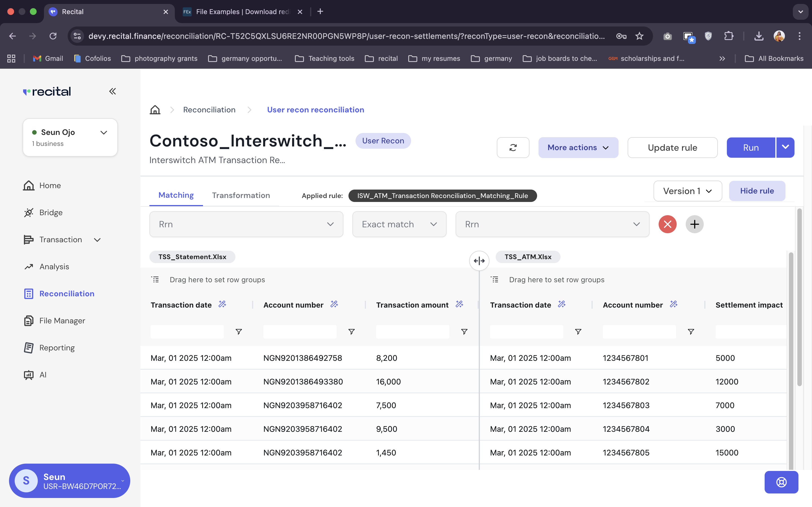Open the Version 1 dropdown
This screenshot has height=507, width=812.
tap(687, 191)
